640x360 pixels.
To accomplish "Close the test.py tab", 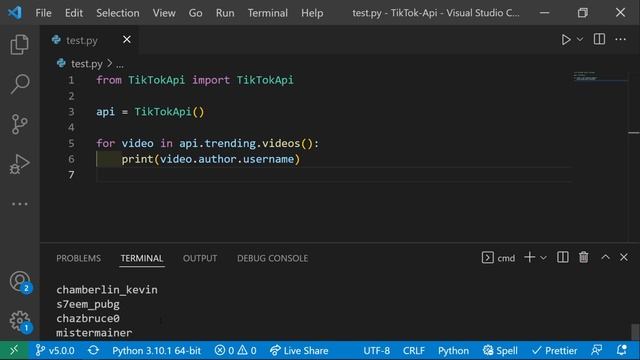I will 127,40.
